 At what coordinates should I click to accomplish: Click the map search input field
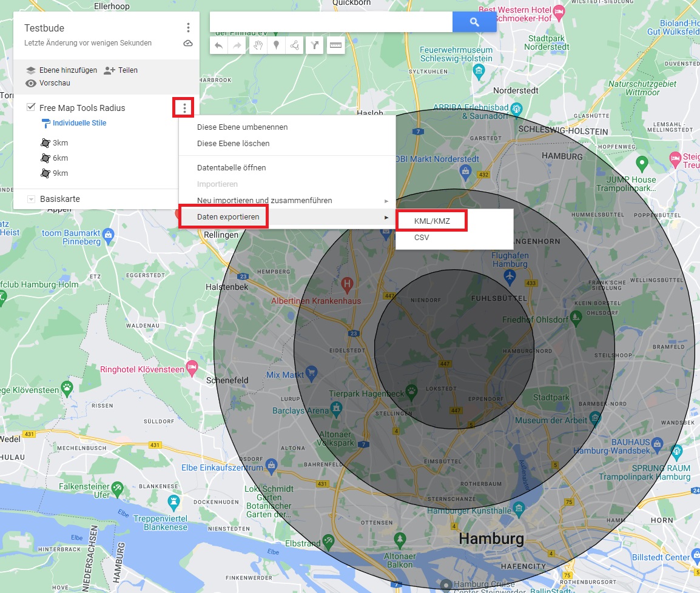tap(331, 22)
